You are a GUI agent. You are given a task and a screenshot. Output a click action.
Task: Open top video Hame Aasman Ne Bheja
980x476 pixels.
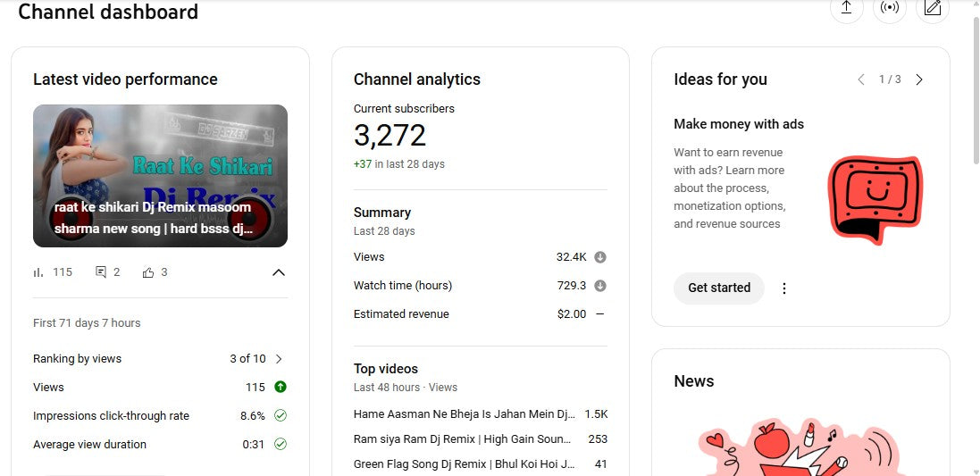pos(465,414)
